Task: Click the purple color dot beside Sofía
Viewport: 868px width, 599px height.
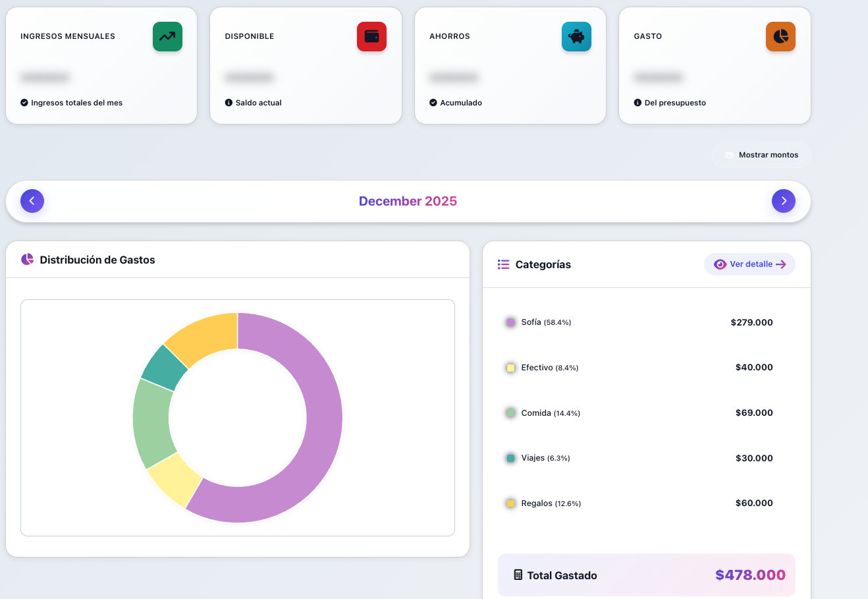Action: coord(510,322)
